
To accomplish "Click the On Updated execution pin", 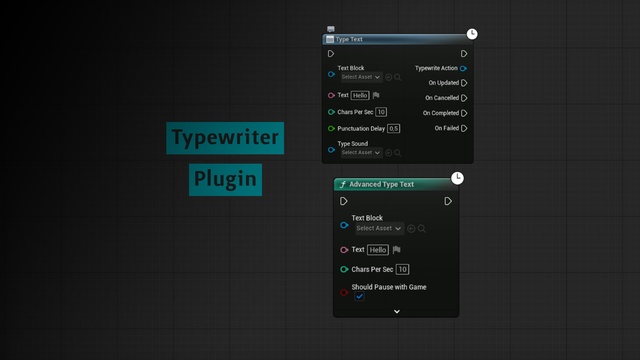I will point(464,83).
